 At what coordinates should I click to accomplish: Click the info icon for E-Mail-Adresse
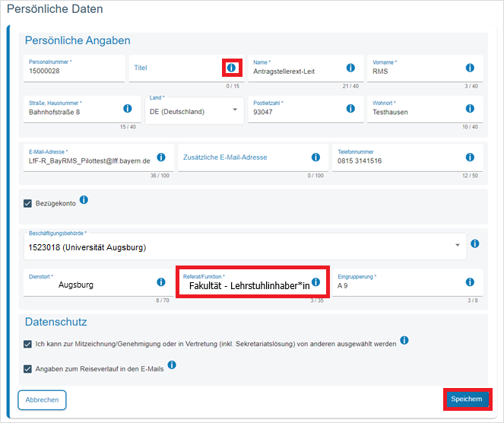(x=161, y=157)
